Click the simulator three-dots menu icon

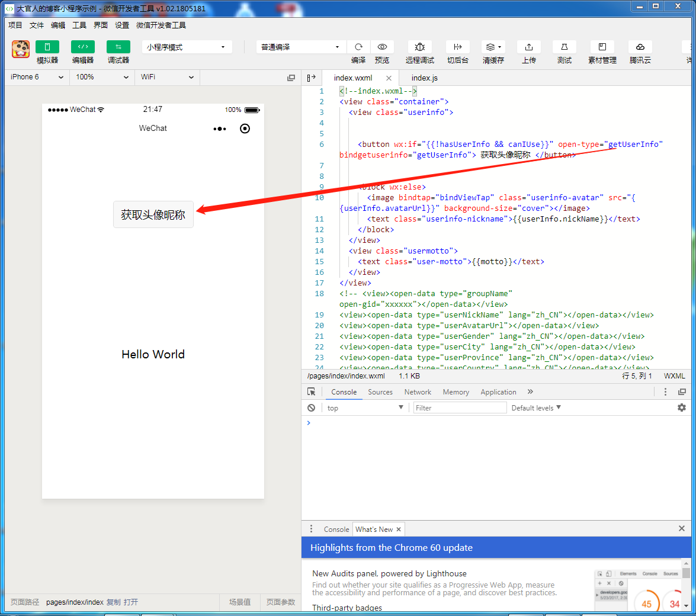point(220,129)
